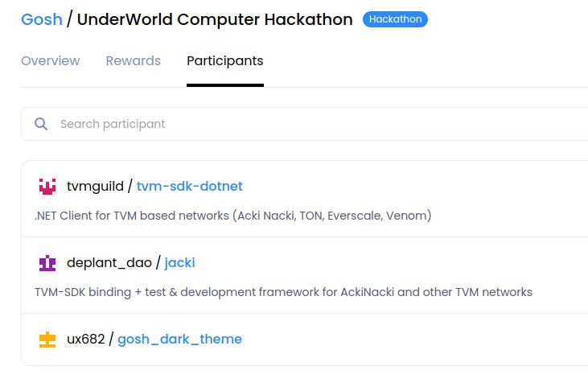Click the tvmguild pink avatar icon
588x387 pixels.
[x=47, y=187]
